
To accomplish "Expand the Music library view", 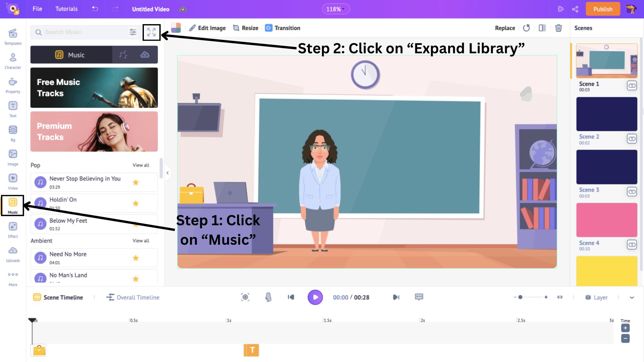I will tap(152, 32).
